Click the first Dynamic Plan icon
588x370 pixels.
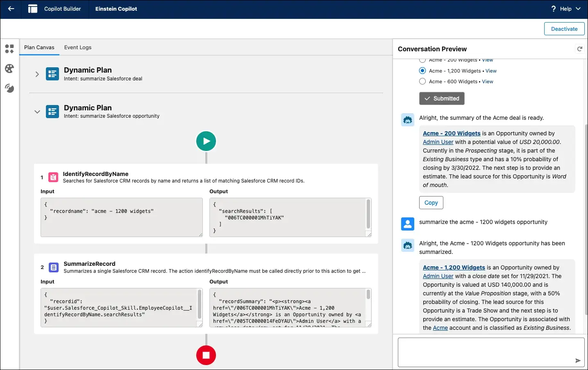52,74
